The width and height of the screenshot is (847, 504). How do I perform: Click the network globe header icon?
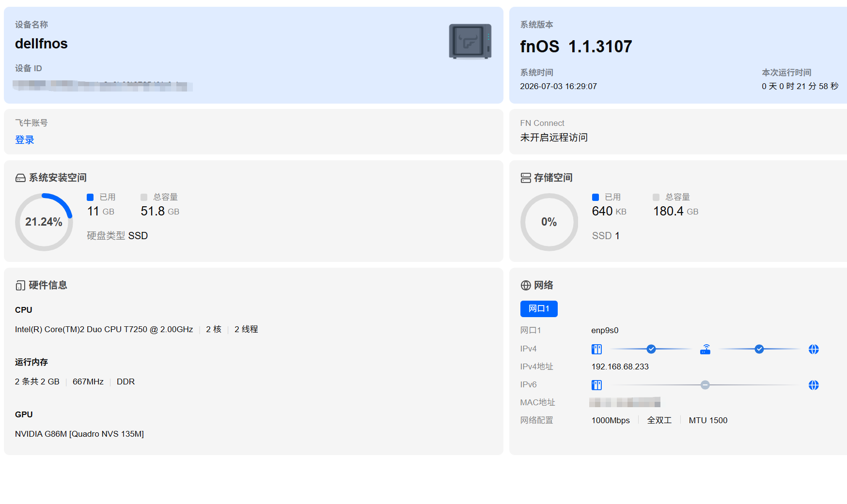526,286
